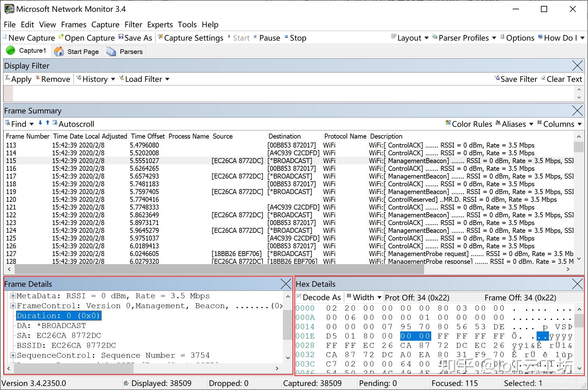Toggle Autoscroll in Frame Summary
Screen dimensions: 588x390
76,124
